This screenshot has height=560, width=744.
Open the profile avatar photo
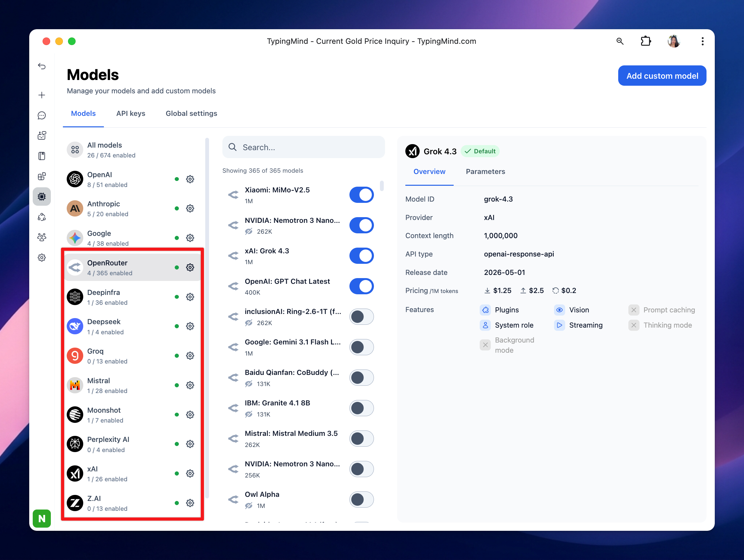click(674, 41)
